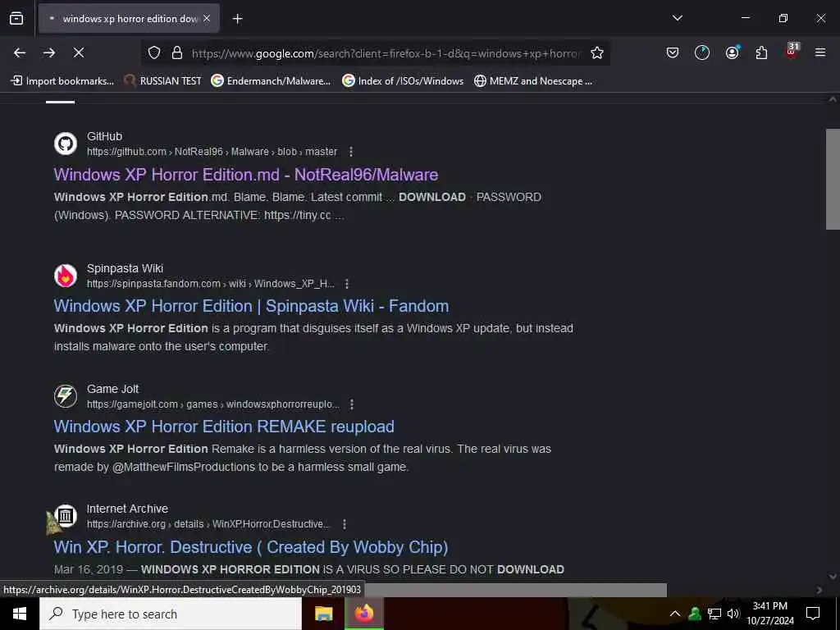Save page to Pocket
The width and height of the screenshot is (840, 630).
coord(673,52)
